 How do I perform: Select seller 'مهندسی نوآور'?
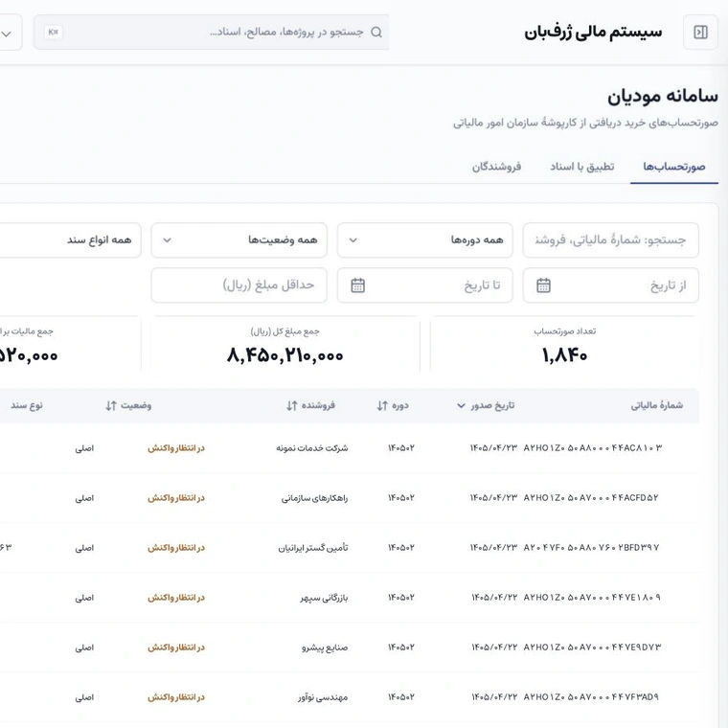coord(323,697)
